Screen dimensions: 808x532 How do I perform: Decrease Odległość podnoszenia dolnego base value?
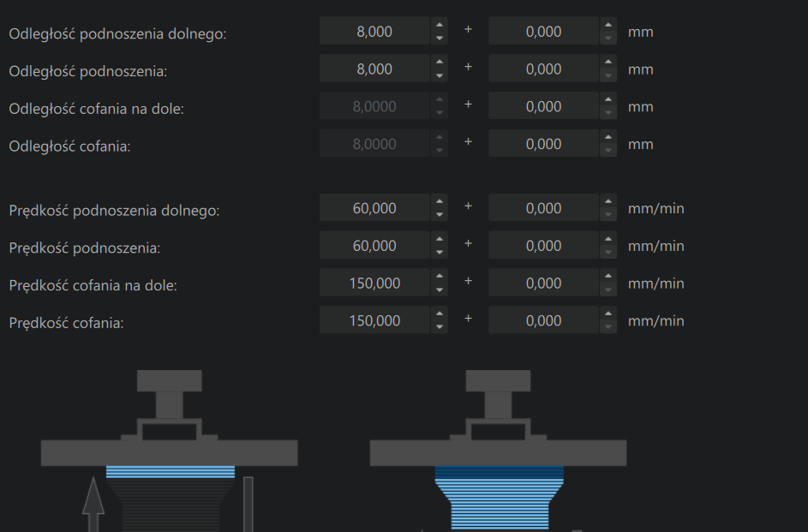439,38
